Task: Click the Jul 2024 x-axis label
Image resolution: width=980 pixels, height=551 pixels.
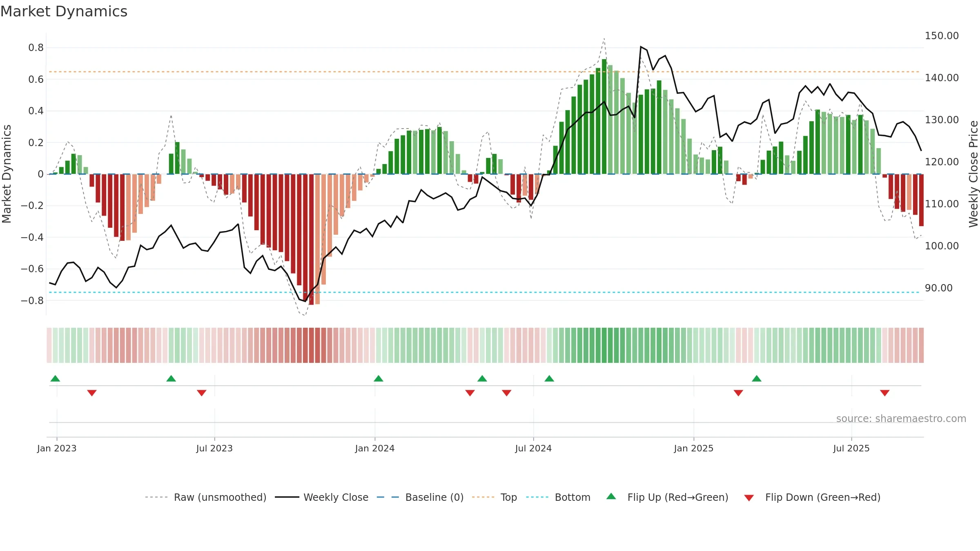Action: [533, 448]
